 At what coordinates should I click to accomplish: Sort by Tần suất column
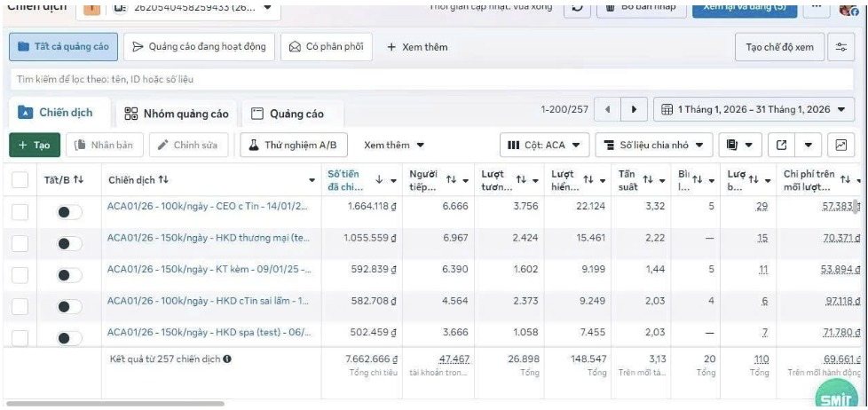pyautogui.click(x=648, y=180)
